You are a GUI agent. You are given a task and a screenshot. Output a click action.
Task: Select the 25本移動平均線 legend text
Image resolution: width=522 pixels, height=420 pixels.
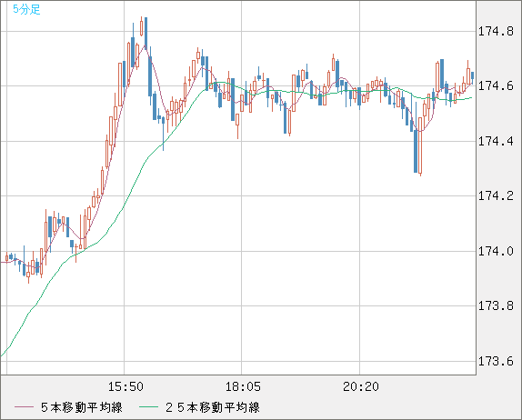click(x=213, y=407)
